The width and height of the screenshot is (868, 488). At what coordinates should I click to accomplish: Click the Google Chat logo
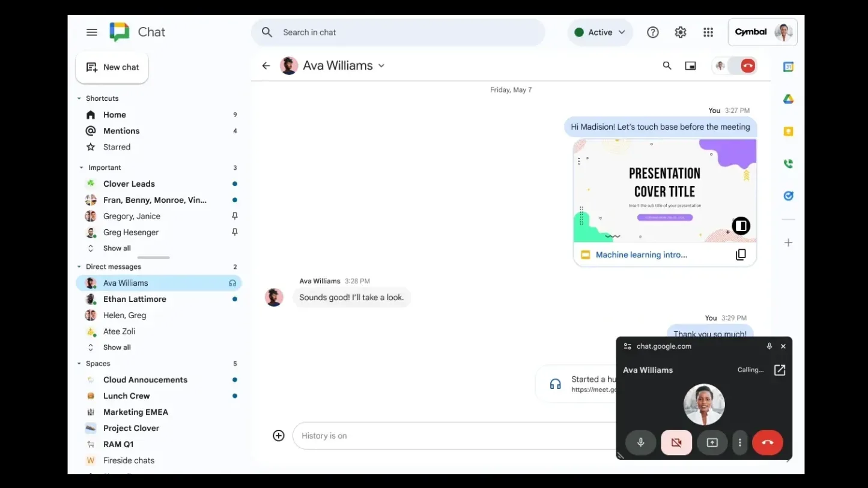tap(120, 32)
